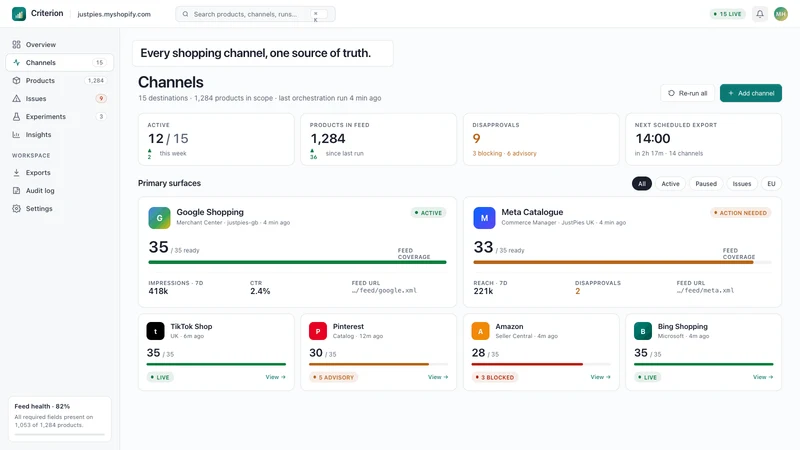Click the Exports download icon
Screen dimensions: 800x450
(x=16, y=172)
